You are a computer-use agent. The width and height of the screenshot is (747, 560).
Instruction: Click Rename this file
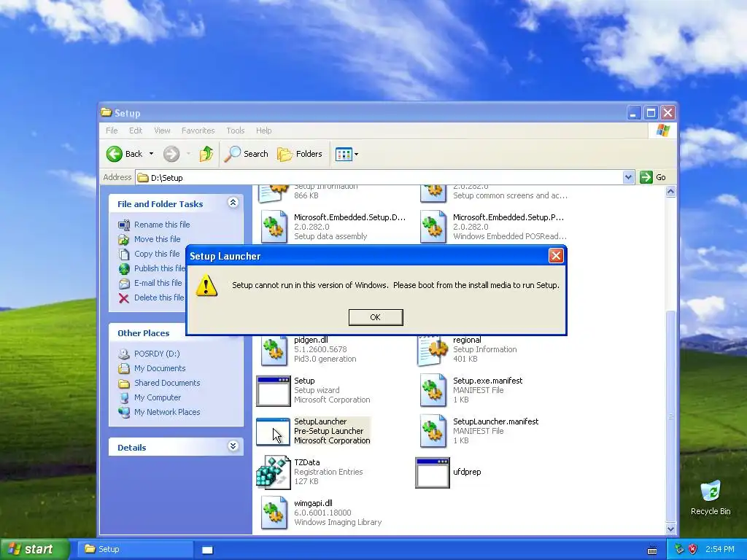(x=162, y=225)
